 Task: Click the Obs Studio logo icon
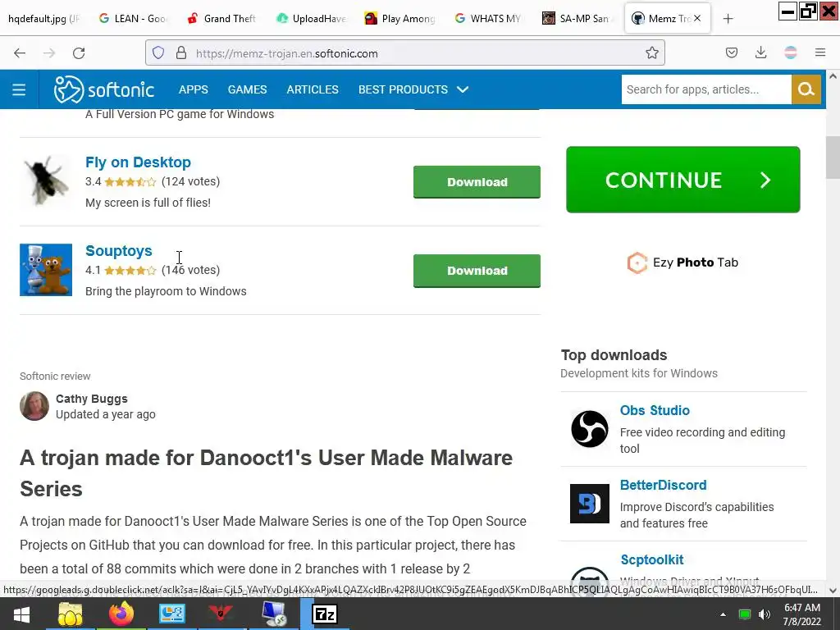tap(590, 429)
